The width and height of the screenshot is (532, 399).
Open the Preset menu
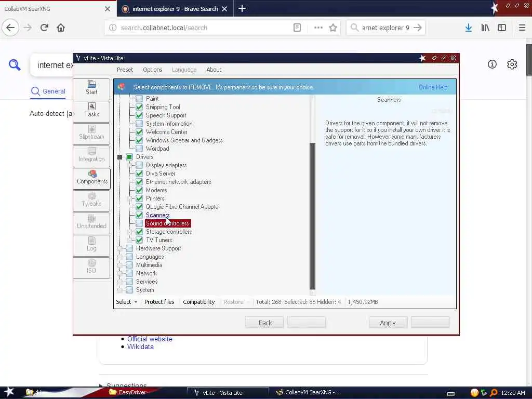125,70
